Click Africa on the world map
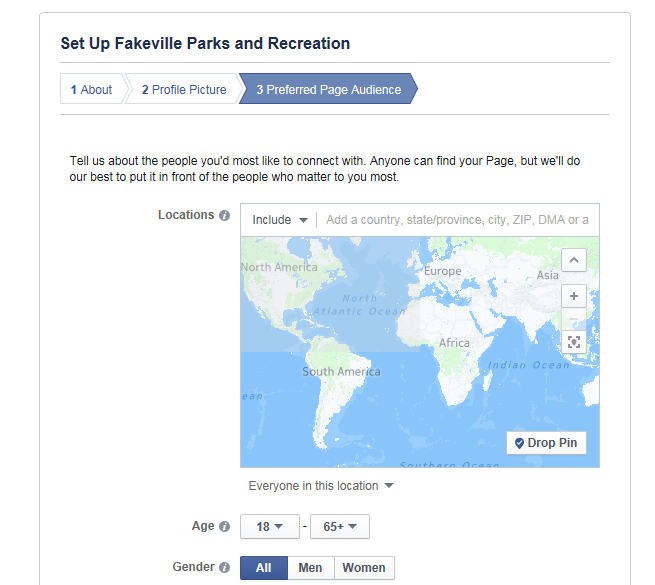 pos(454,343)
